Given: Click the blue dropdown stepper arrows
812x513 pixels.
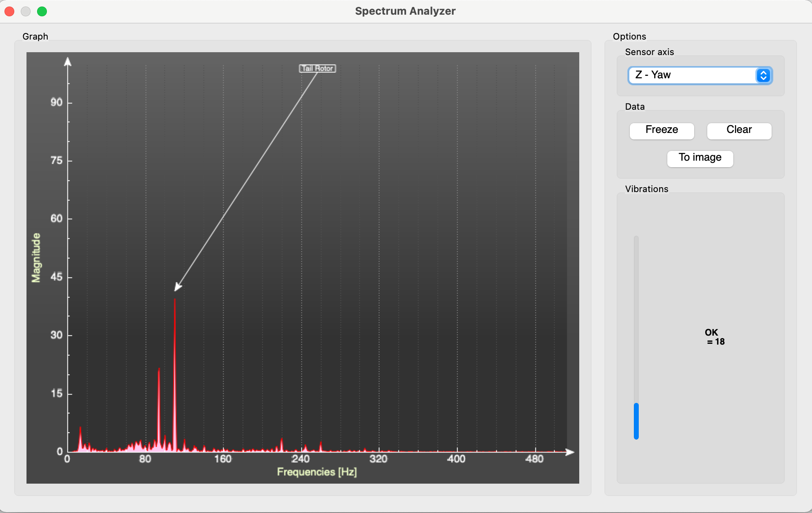Looking at the screenshot, I should coord(763,75).
